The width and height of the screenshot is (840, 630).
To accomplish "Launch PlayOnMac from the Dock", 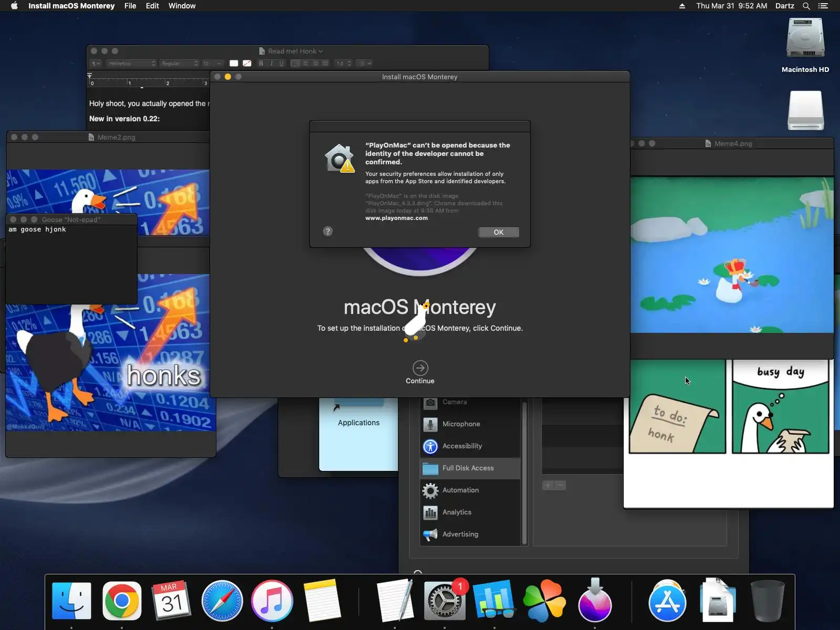I will tap(544, 601).
